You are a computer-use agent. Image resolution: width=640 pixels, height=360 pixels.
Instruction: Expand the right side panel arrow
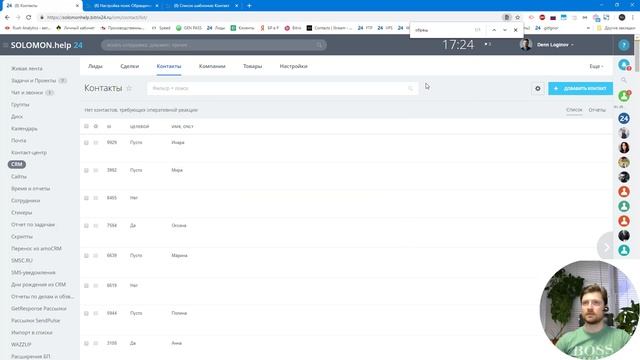click(x=606, y=247)
